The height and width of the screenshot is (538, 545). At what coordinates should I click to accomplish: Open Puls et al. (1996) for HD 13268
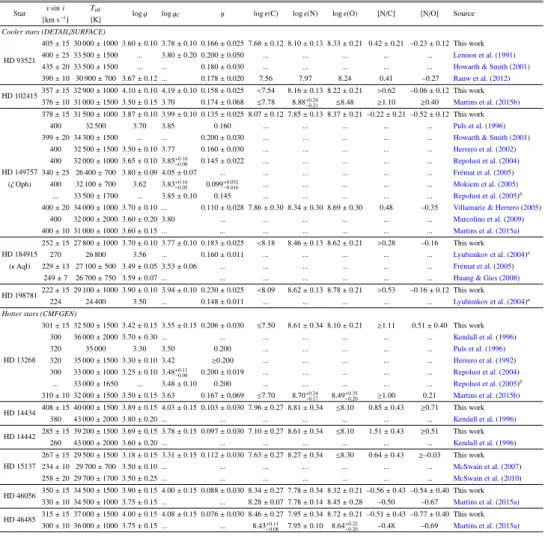479,349
